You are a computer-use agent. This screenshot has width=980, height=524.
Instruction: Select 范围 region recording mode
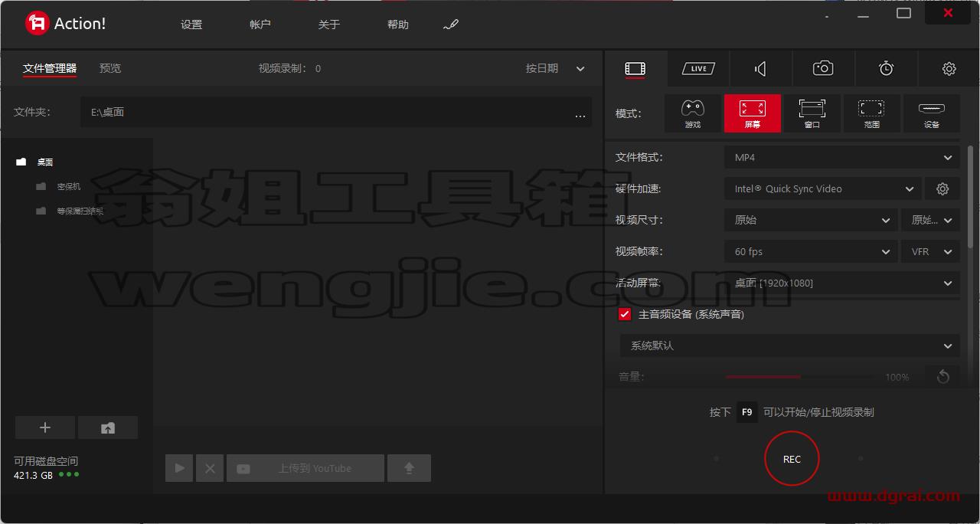click(x=872, y=113)
